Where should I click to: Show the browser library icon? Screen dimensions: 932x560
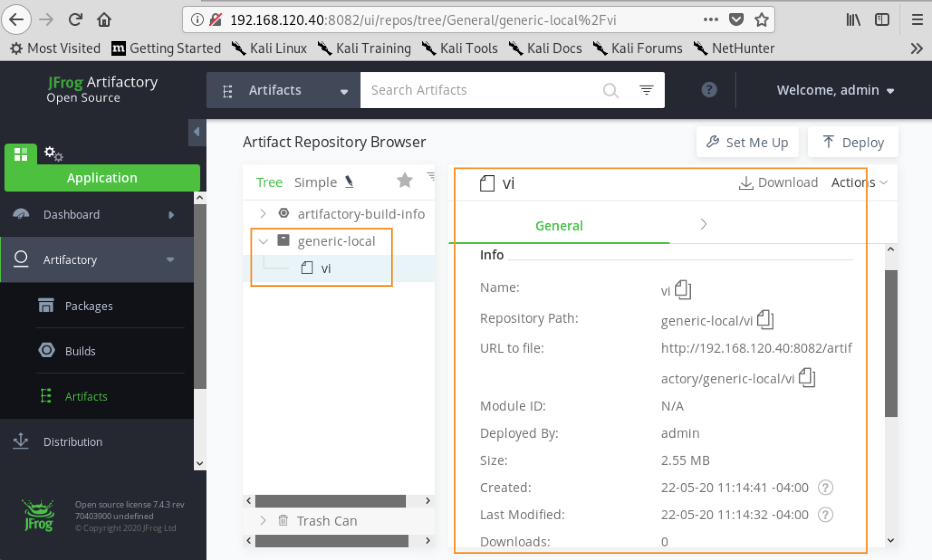pos(853,20)
